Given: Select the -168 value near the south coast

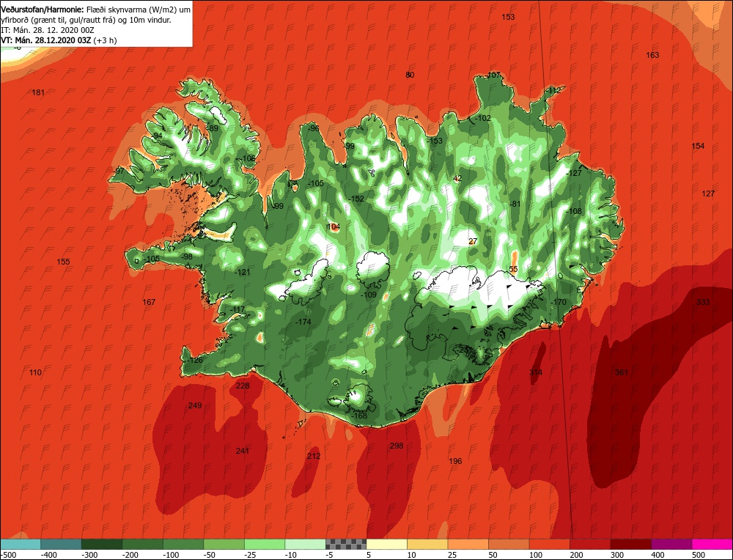Looking at the screenshot, I should [359, 416].
